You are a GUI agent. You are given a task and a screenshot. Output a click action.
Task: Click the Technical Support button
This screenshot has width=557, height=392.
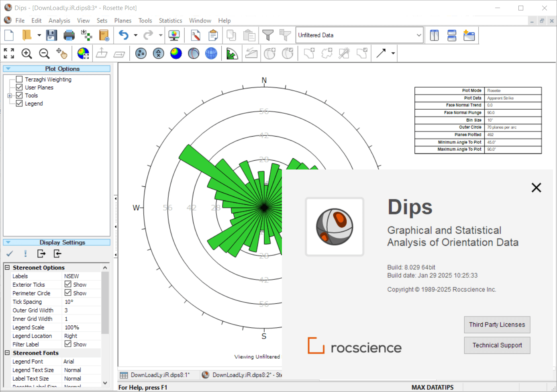(x=497, y=345)
